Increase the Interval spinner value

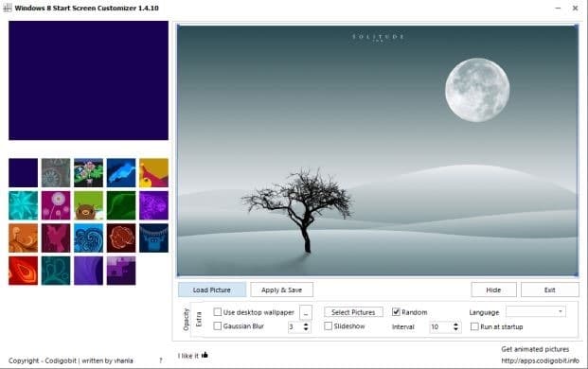[x=455, y=325]
